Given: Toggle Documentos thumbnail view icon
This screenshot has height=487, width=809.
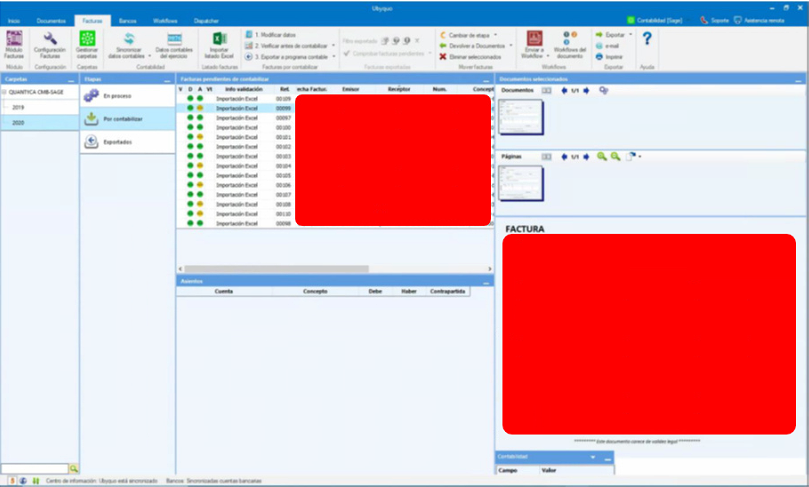Looking at the screenshot, I should 546,90.
